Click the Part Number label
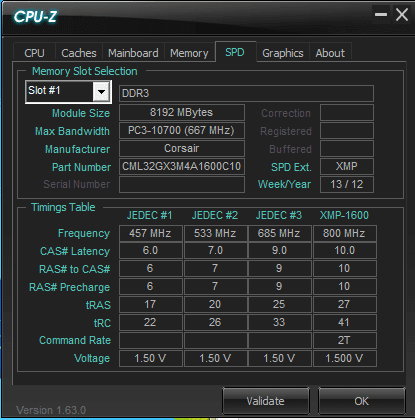Image resolution: width=415 pixels, height=420 pixels. click(81, 167)
